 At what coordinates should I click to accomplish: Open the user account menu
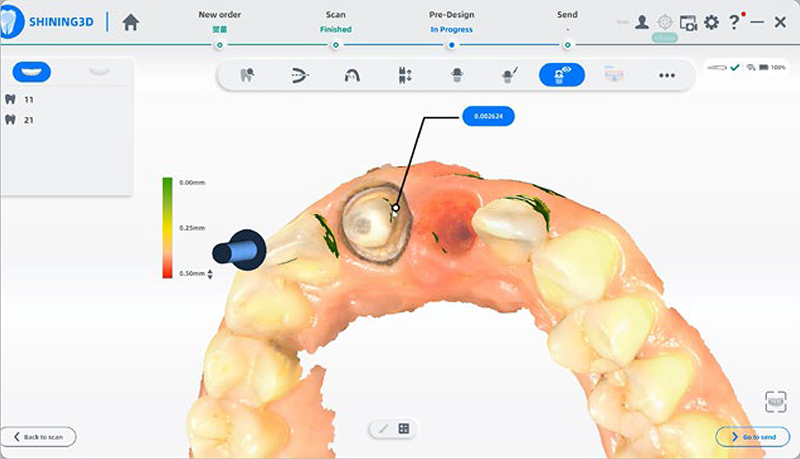coord(642,22)
